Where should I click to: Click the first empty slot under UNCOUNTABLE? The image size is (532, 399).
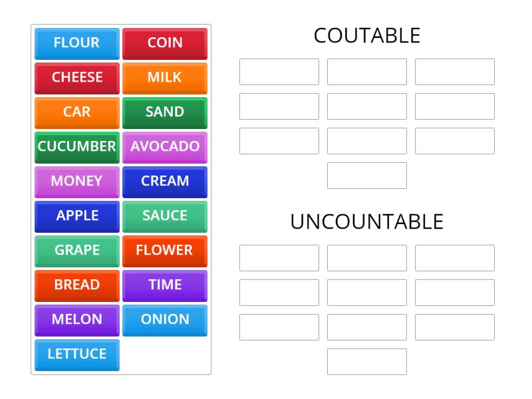click(279, 258)
